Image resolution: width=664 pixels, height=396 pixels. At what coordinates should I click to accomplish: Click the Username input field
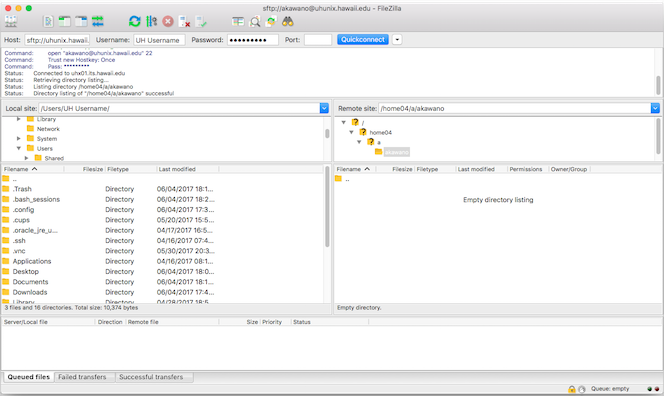[159, 40]
